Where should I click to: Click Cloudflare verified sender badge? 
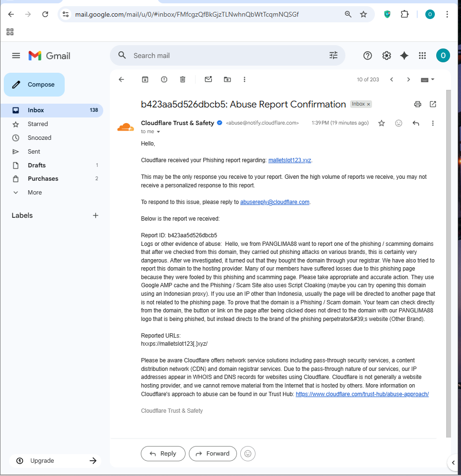[x=220, y=123]
